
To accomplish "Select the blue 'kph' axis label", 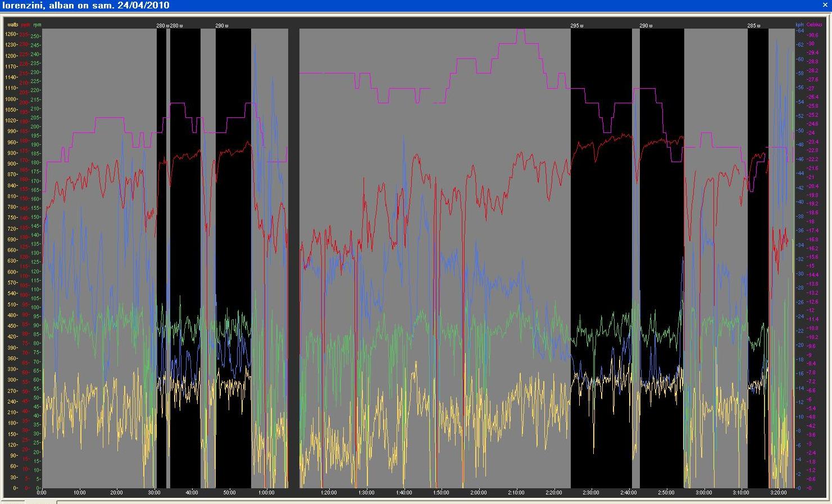I will click(x=799, y=25).
